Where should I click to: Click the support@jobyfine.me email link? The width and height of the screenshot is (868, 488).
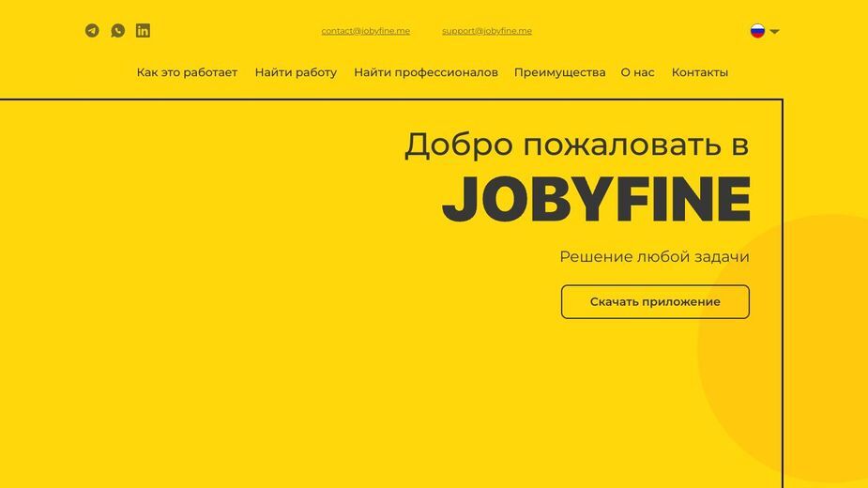(487, 31)
